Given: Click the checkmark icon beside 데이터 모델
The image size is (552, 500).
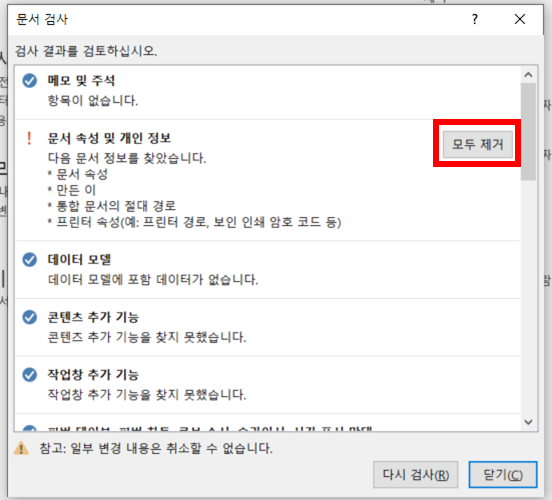Looking at the screenshot, I should pyautogui.click(x=30, y=260).
